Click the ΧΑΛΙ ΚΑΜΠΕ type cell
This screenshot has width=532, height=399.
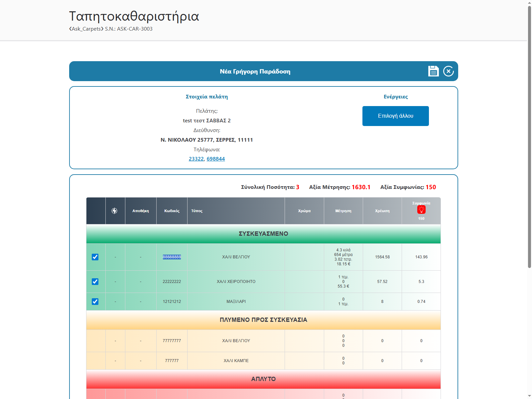tap(236, 361)
